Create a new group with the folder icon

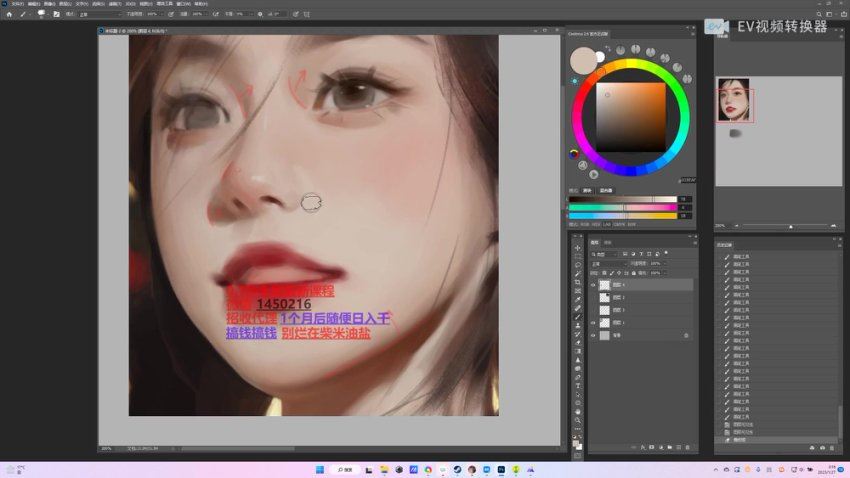pos(669,447)
